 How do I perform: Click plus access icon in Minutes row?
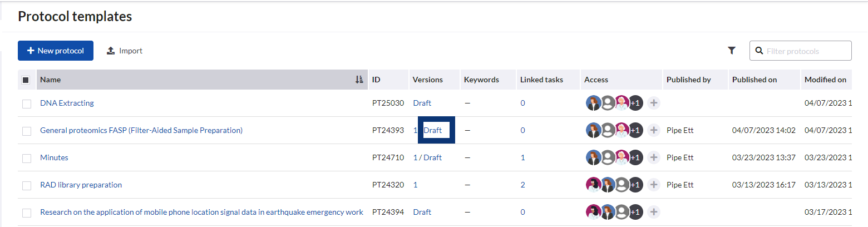(x=654, y=157)
